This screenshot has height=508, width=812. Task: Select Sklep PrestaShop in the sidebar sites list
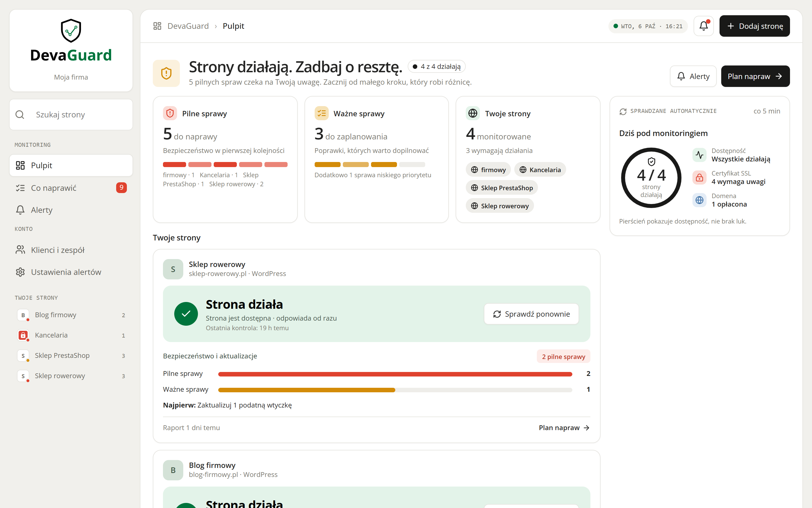(71, 356)
